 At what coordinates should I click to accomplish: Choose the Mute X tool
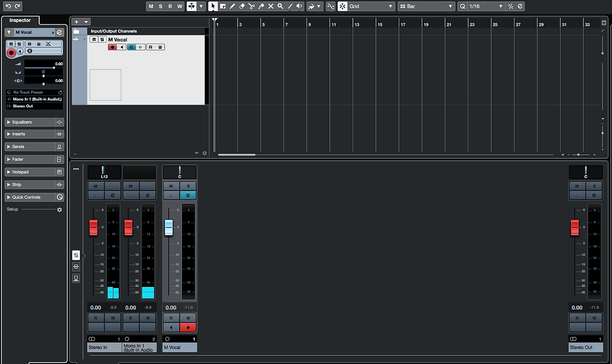tap(271, 6)
